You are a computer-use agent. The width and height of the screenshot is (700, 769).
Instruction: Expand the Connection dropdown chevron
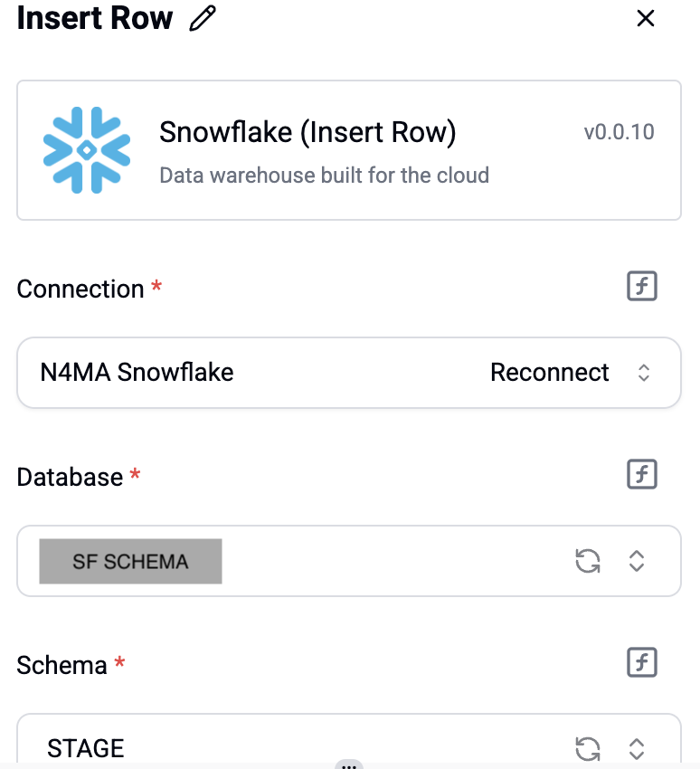(644, 373)
